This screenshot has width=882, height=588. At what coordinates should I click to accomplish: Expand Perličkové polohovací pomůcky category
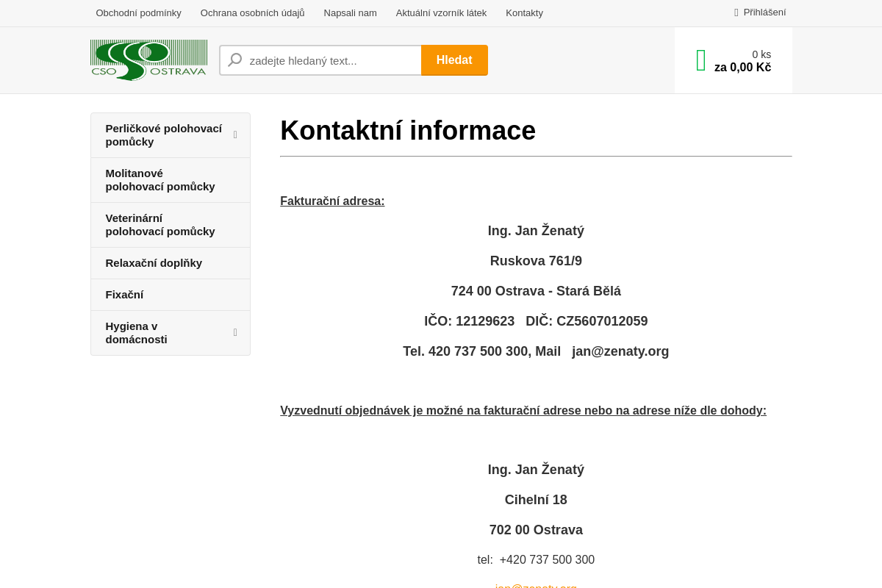coord(164,135)
